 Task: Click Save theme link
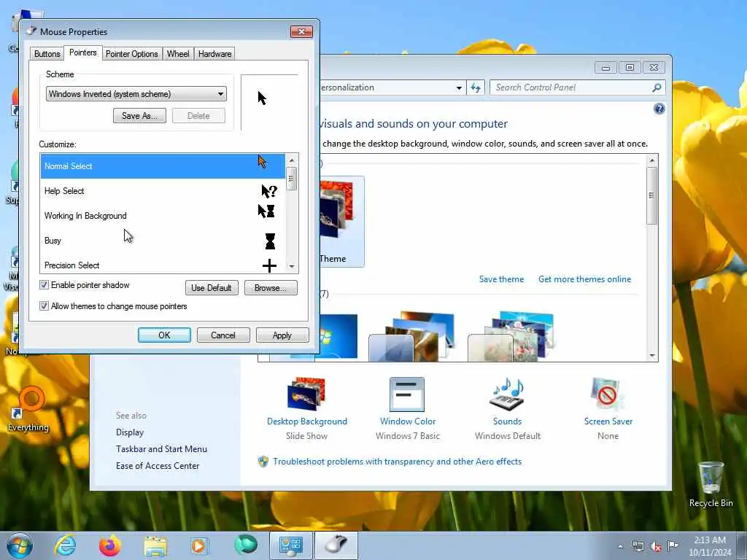pyautogui.click(x=501, y=279)
